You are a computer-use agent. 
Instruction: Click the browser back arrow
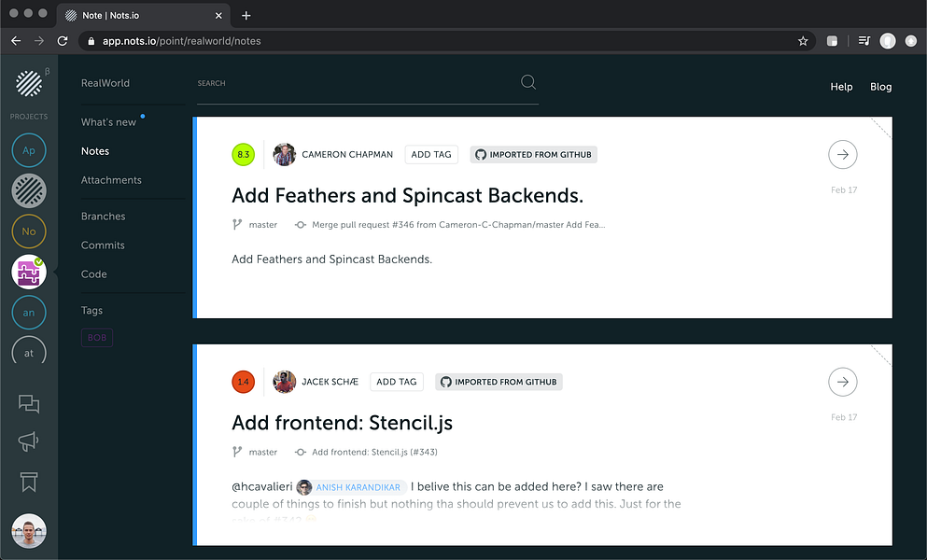[x=16, y=41]
